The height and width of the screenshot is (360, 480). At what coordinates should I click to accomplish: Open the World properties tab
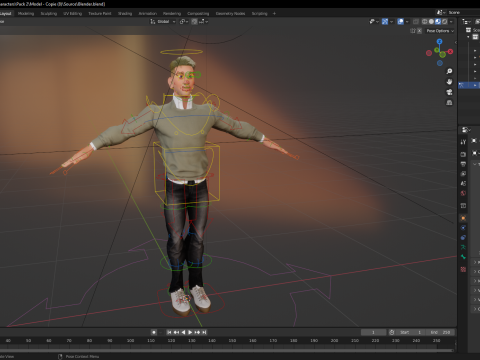tap(463, 193)
